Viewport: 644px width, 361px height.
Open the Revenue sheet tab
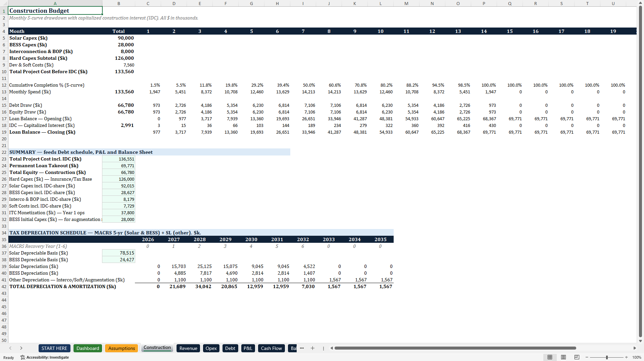188,348
